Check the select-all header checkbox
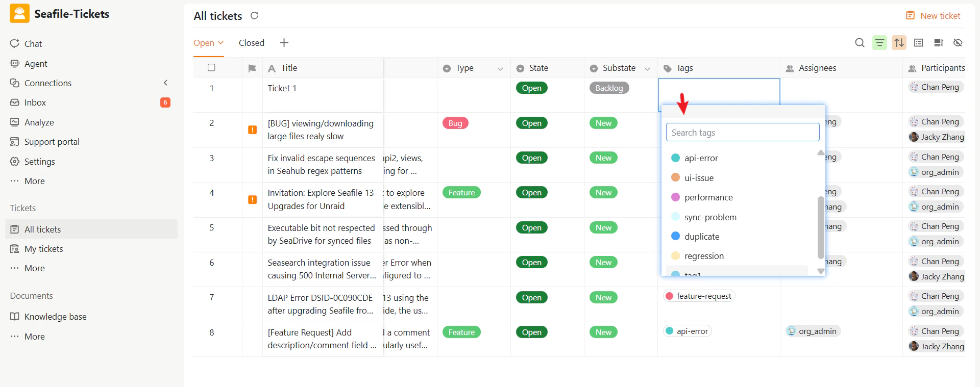The image size is (980, 387). coord(211,67)
